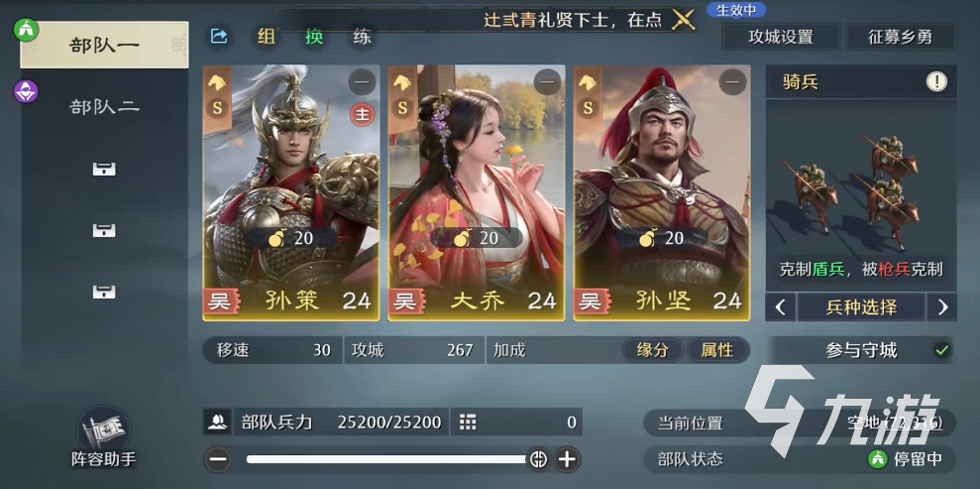
Task: Switch to the 部队二 tab
Action: (104, 107)
